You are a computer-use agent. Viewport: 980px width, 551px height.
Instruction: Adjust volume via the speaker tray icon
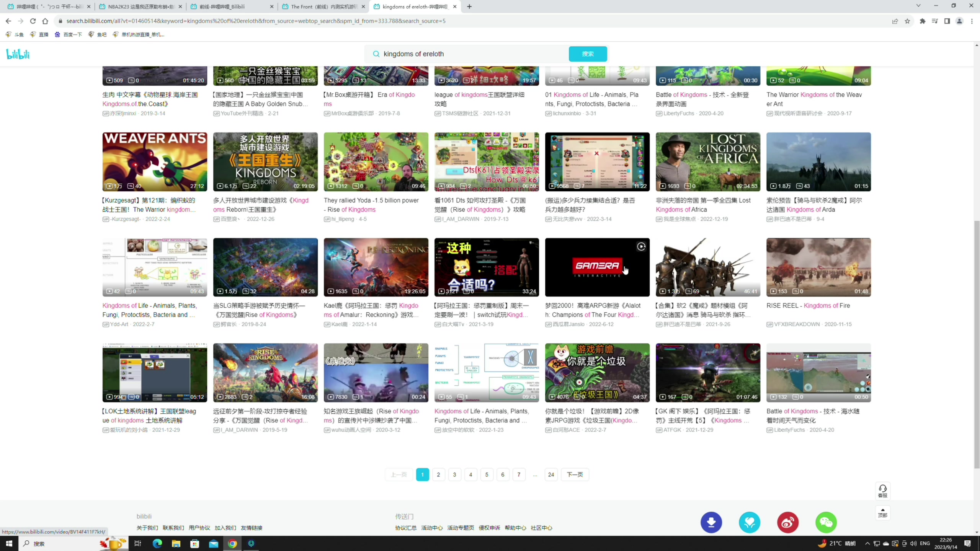click(x=913, y=543)
